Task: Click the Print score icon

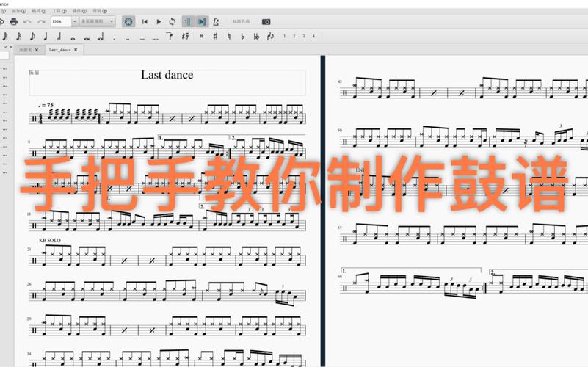Action: (x=14, y=22)
